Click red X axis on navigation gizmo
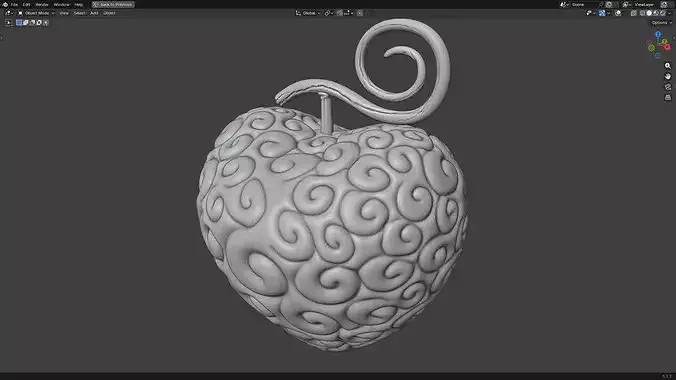The width and height of the screenshot is (676, 380). (x=667, y=47)
